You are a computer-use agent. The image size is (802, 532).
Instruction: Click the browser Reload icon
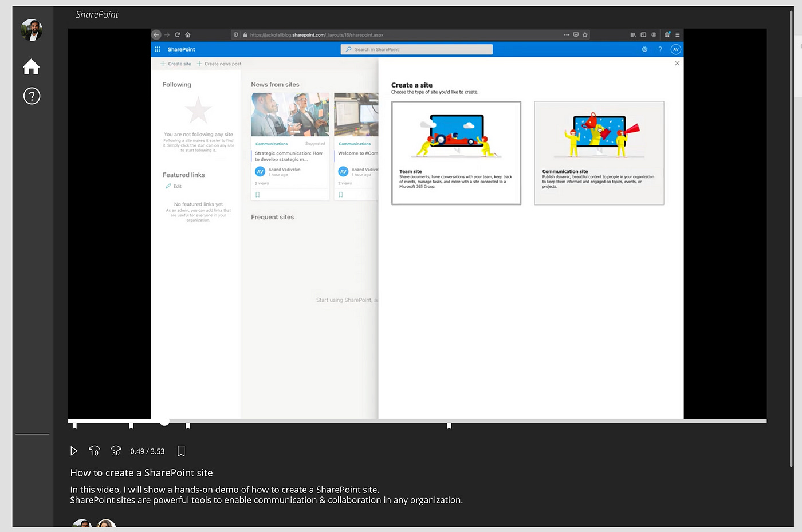tap(178, 34)
